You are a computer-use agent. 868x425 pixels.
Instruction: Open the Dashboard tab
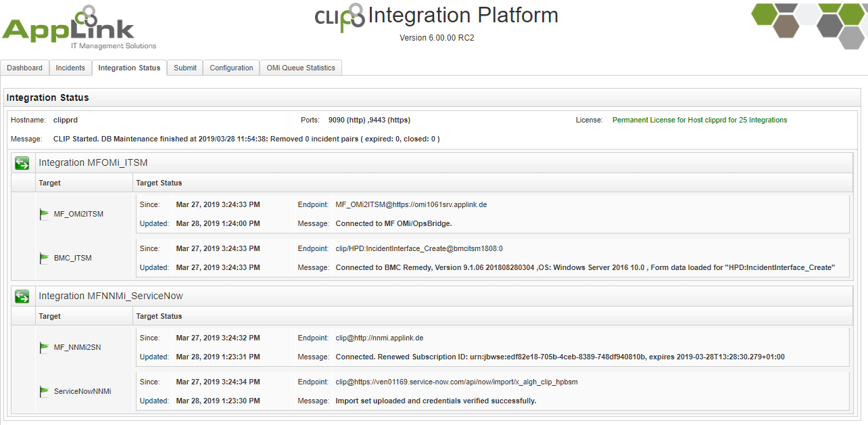coord(25,68)
